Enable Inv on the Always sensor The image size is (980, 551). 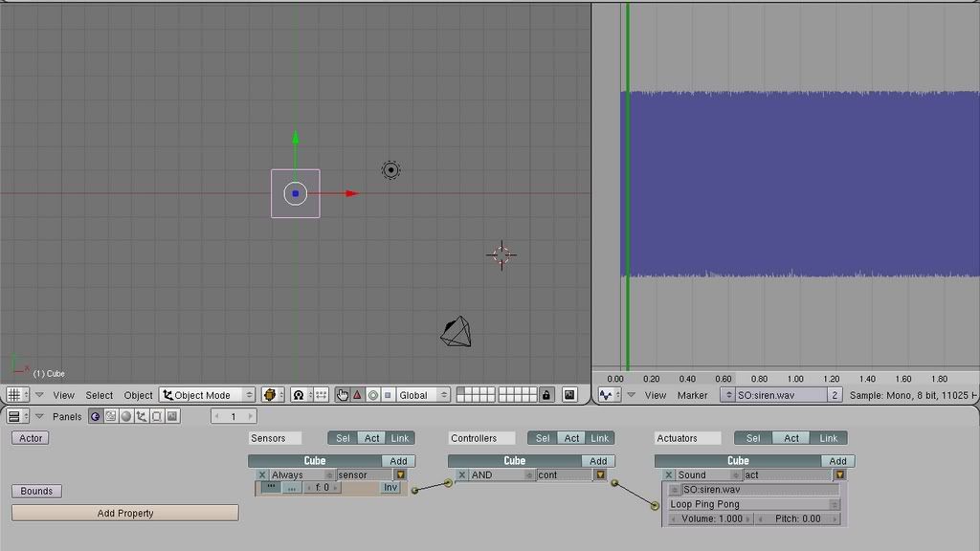(x=390, y=488)
